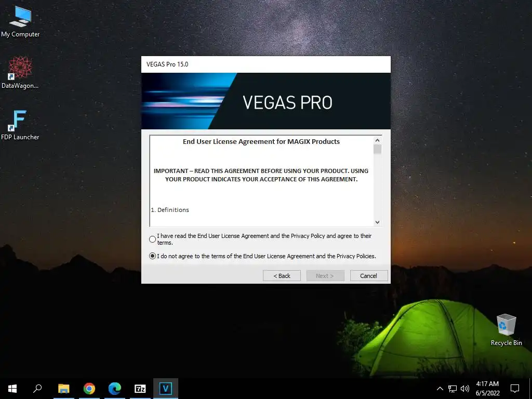The width and height of the screenshot is (532, 399).
Task: Open the DataWagon desktop shortcut
Action: click(20, 73)
